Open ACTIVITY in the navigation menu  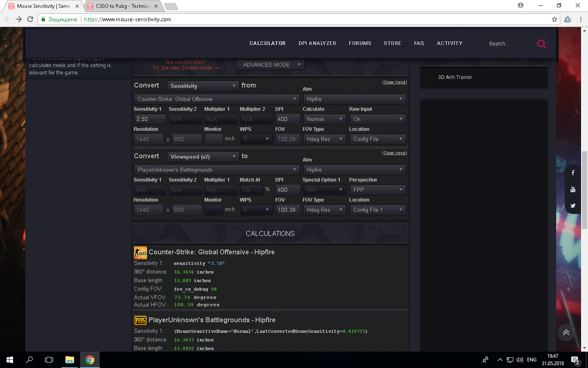point(450,43)
